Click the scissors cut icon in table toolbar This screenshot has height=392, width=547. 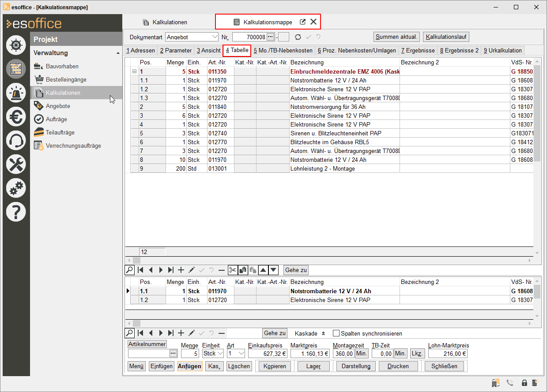(x=233, y=270)
